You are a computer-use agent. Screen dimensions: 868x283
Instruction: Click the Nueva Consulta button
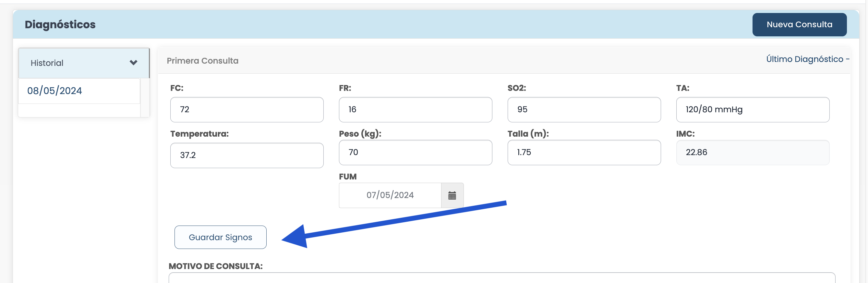click(x=799, y=25)
